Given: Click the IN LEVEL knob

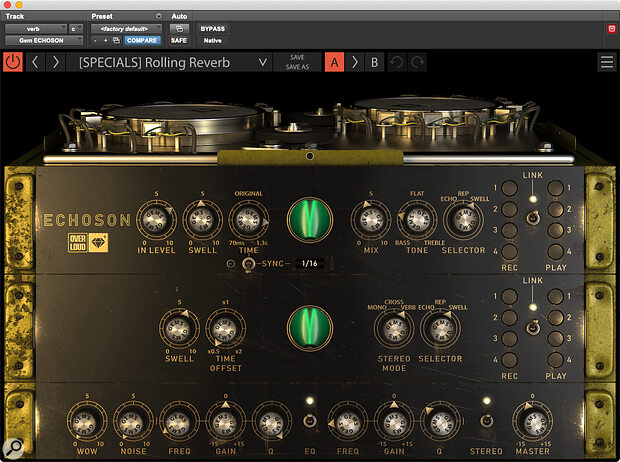Looking at the screenshot, I should click(x=156, y=220).
